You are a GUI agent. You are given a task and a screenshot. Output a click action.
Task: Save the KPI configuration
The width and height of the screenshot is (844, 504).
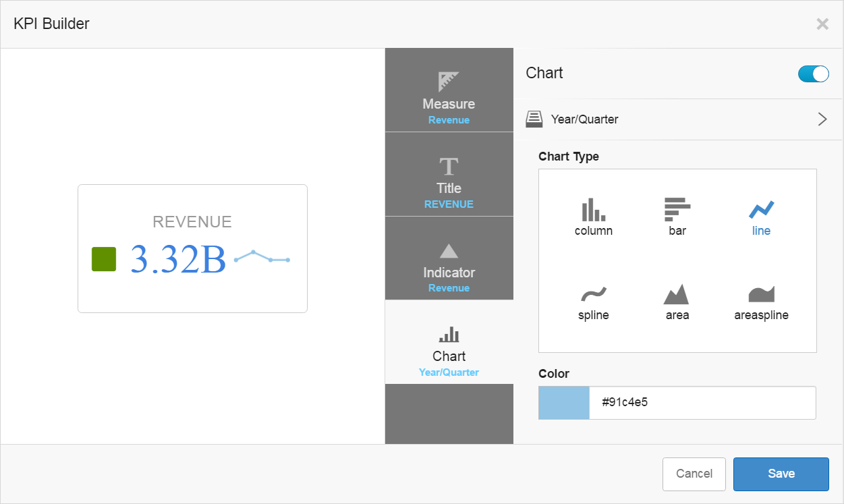coord(781,474)
